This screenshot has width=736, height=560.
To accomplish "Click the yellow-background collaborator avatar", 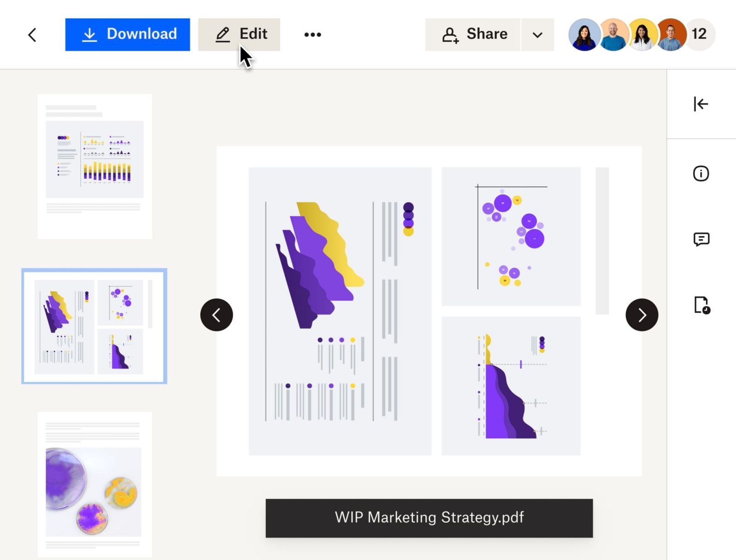I will click(x=642, y=34).
